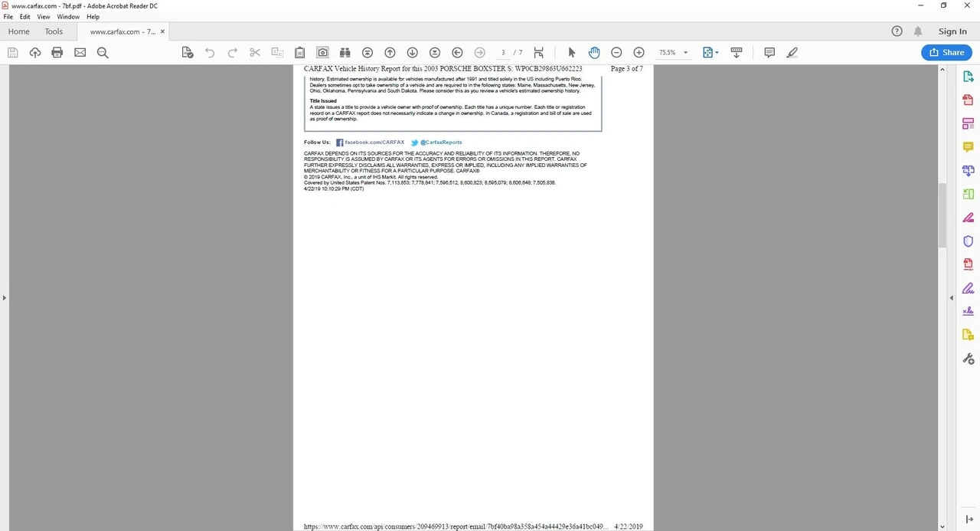The height and width of the screenshot is (531, 980).
Task: Open Redact tool in sidebar
Action: (968, 218)
